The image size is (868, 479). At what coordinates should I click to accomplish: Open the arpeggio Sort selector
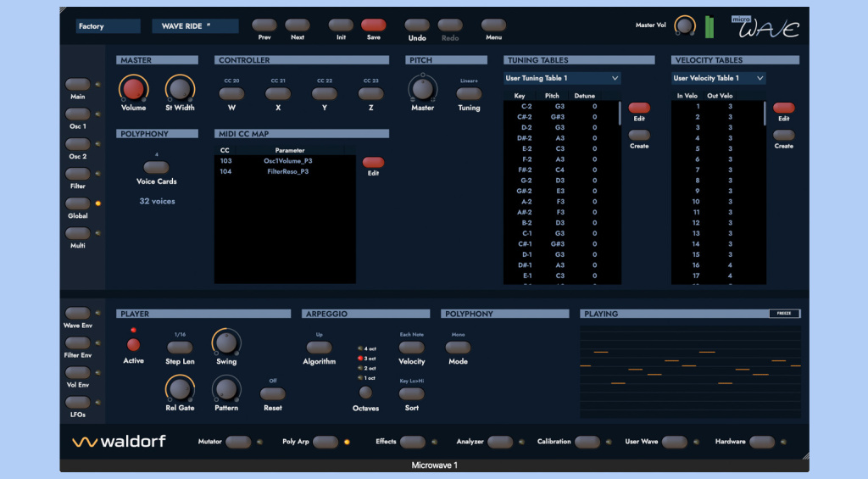click(x=411, y=393)
